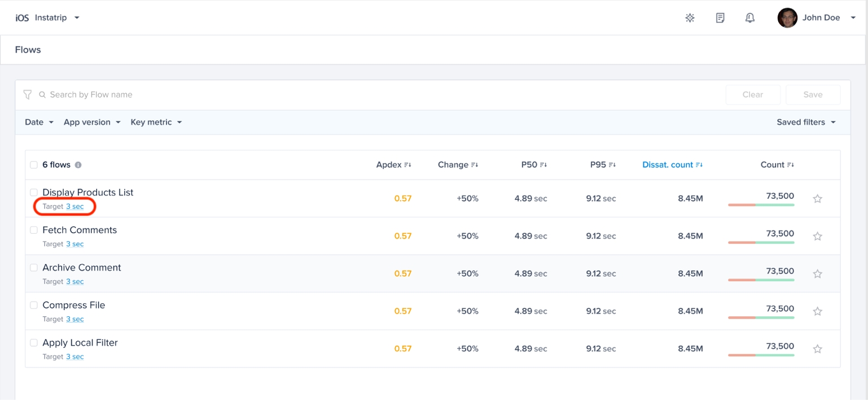This screenshot has width=868, height=401.
Task: Open the document notes icon in header
Action: coord(720,18)
